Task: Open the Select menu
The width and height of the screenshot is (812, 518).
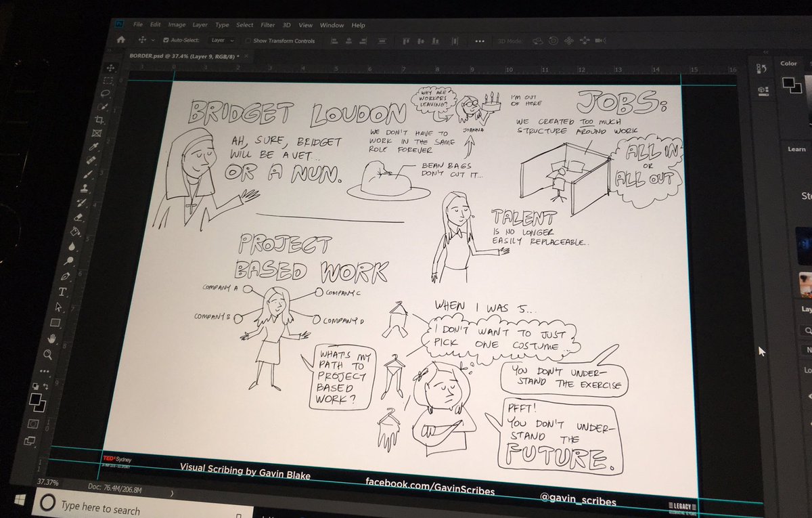Action: 245,25
